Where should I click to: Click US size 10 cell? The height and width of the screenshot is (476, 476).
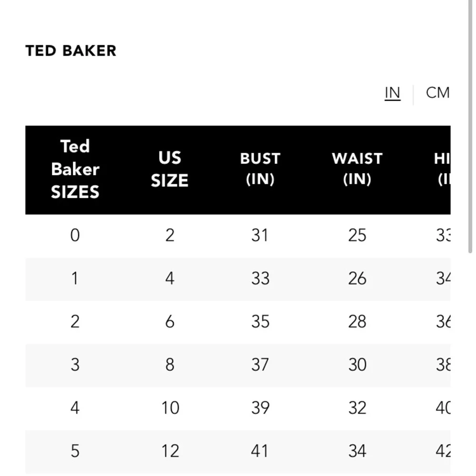pyautogui.click(x=170, y=408)
